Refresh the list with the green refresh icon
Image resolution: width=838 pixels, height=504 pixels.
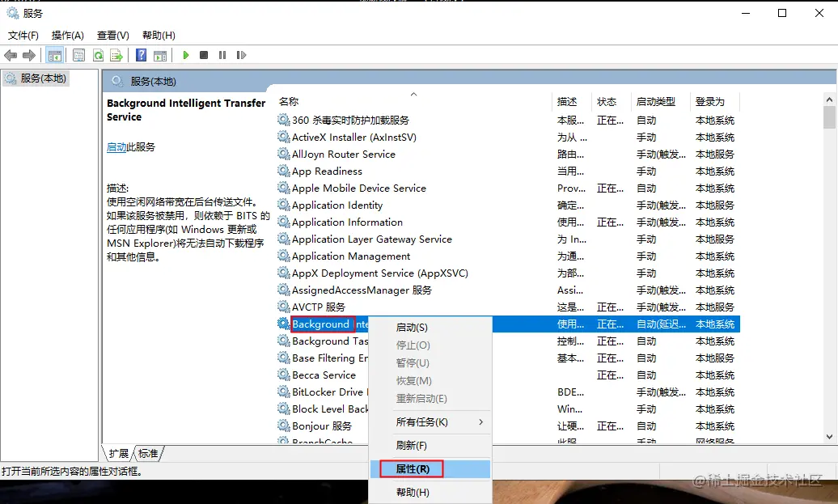(x=99, y=55)
